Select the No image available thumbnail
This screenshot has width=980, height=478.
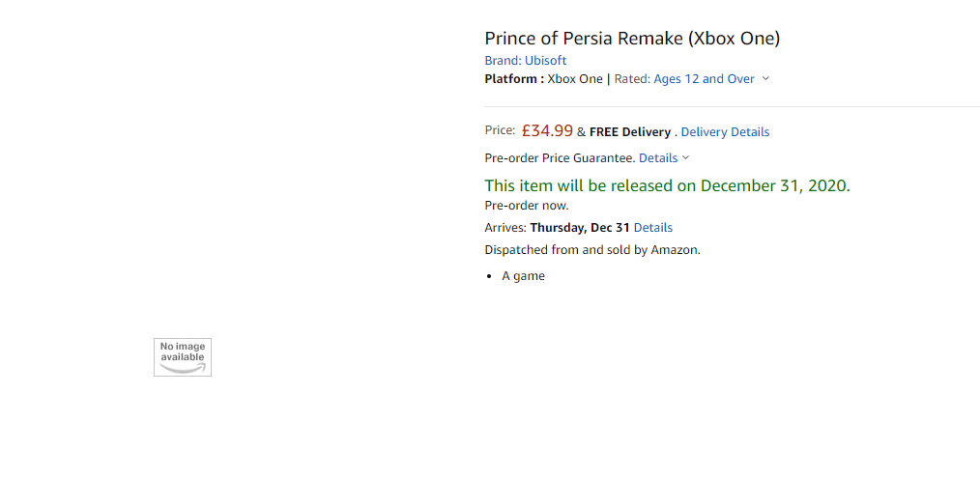(183, 357)
